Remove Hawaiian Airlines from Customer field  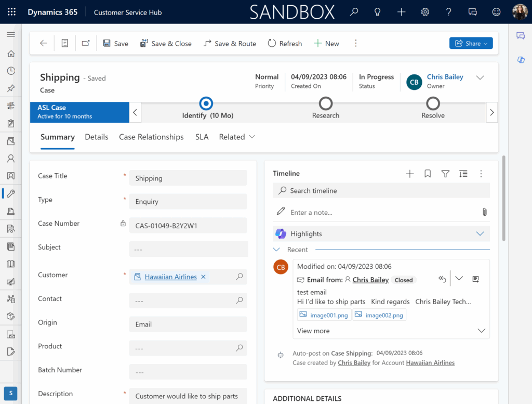tap(204, 277)
